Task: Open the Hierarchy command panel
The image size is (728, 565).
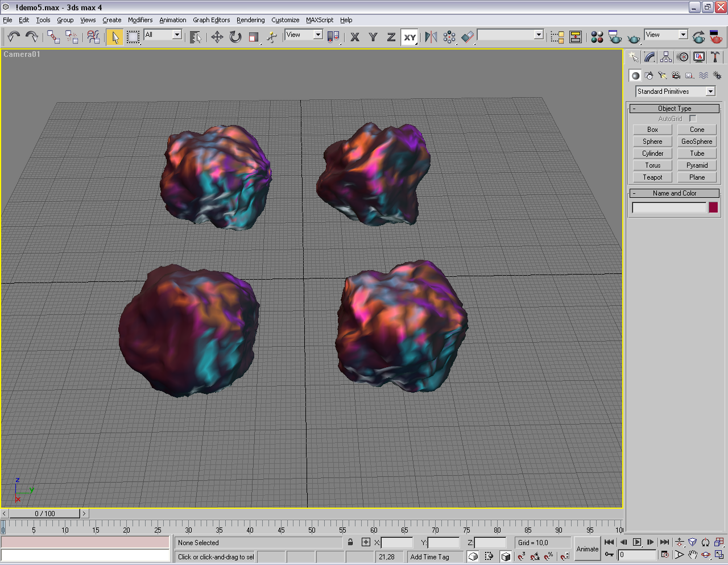Action: point(666,57)
